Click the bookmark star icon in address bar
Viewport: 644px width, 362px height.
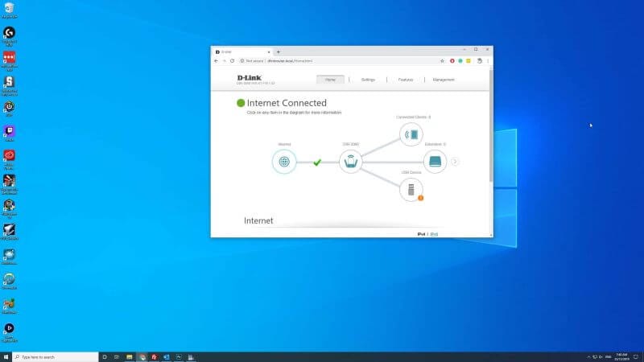[x=442, y=61]
